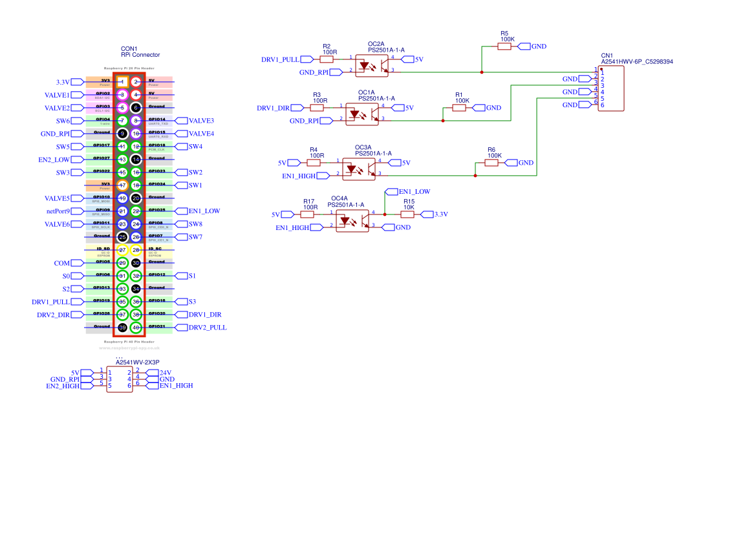Click pin 40 of the RPi header
The image size is (756, 535).
pos(136,328)
